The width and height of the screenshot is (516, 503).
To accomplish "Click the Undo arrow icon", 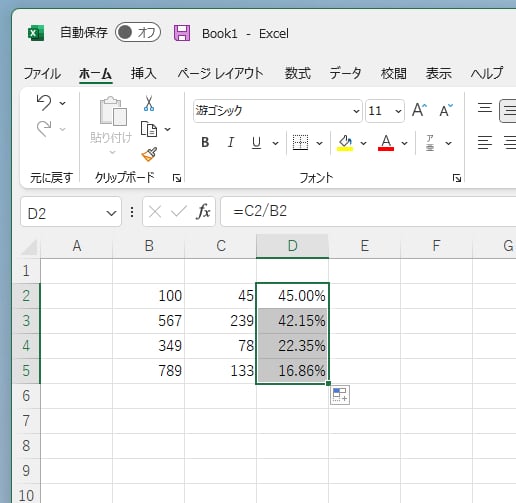I will 44,102.
